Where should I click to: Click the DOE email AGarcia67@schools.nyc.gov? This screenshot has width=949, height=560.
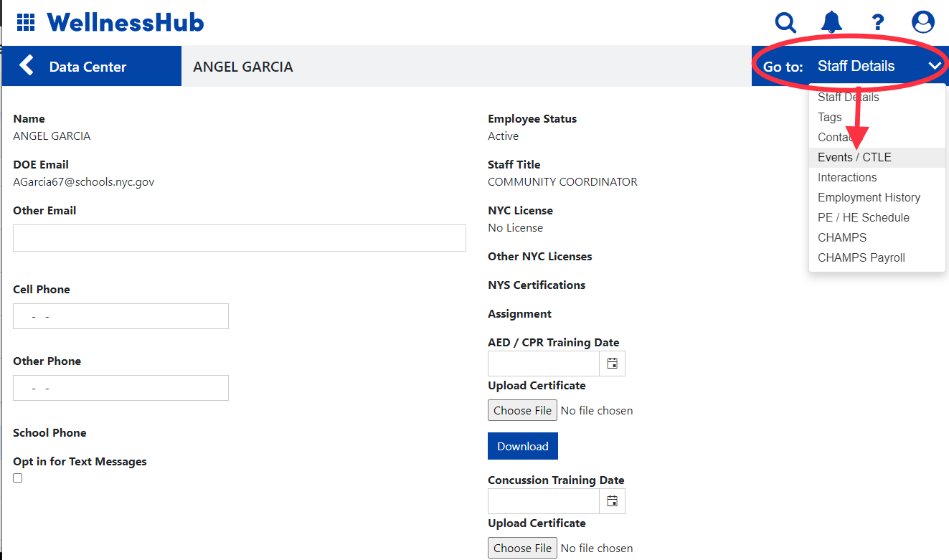[84, 182]
